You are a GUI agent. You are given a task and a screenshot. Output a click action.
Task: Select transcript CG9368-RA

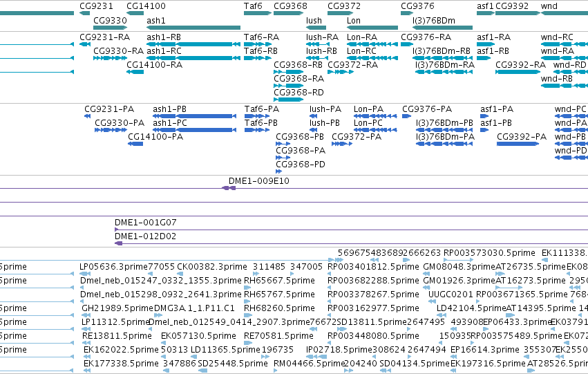(x=299, y=79)
